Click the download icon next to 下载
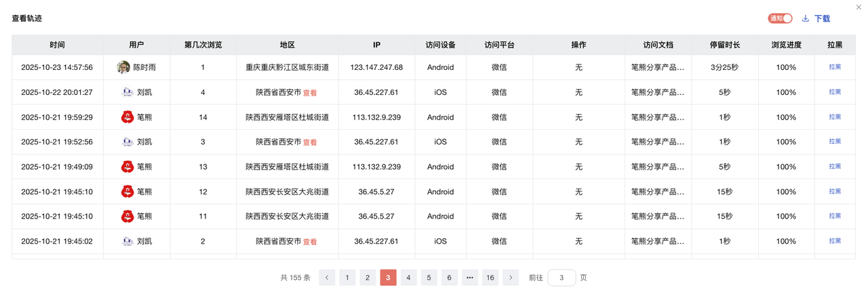Screen dimensions: 868x302 click(x=806, y=18)
